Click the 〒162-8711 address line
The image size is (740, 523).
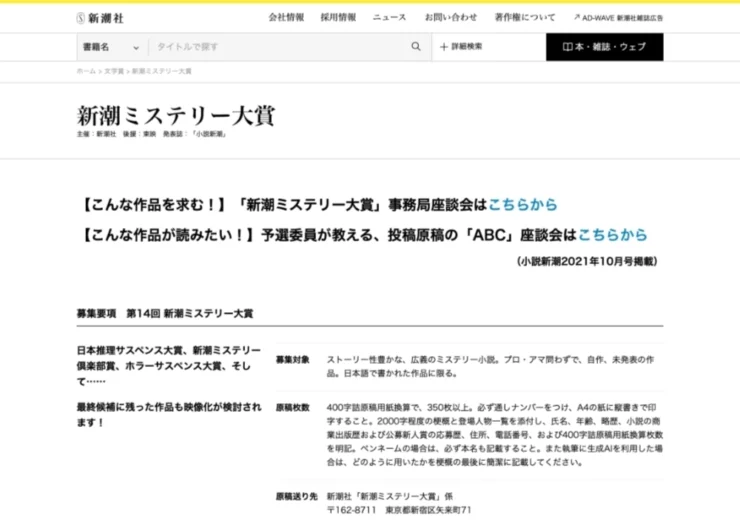coord(399,510)
